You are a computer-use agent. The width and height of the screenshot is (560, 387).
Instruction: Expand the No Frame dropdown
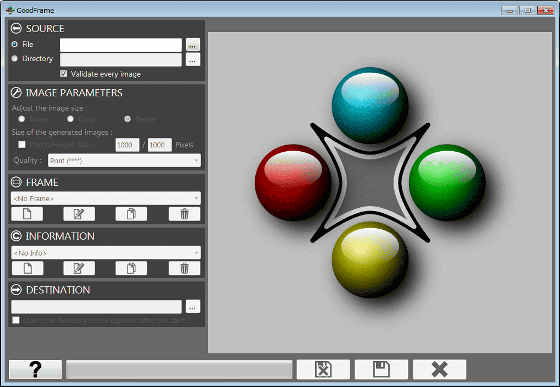pyautogui.click(x=106, y=198)
